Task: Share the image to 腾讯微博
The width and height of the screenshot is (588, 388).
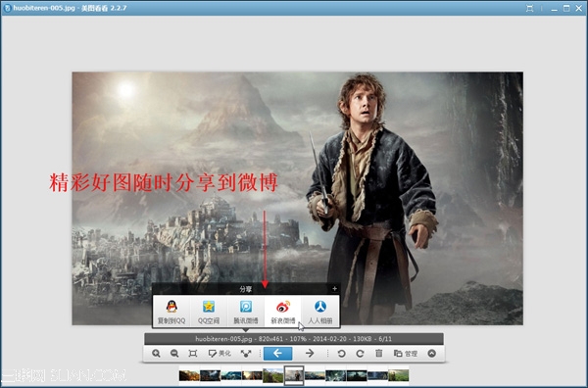Action: pyautogui.click(x=246, y=312)
